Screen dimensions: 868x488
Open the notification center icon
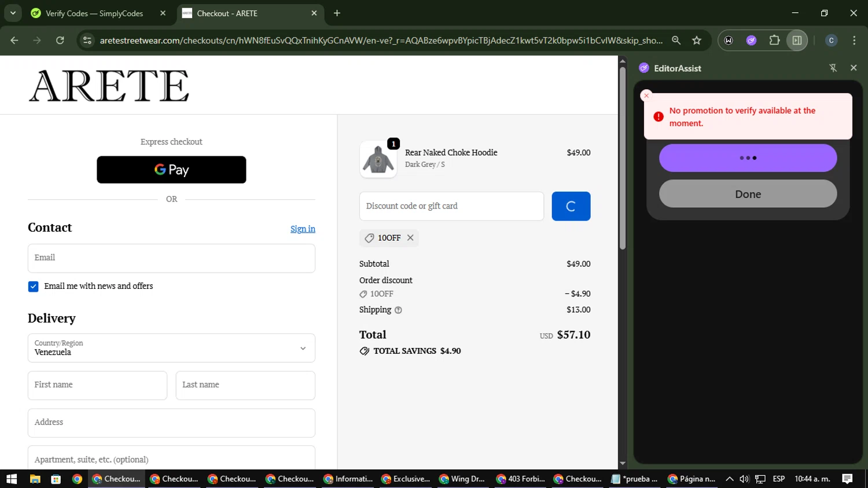(847, 479)
